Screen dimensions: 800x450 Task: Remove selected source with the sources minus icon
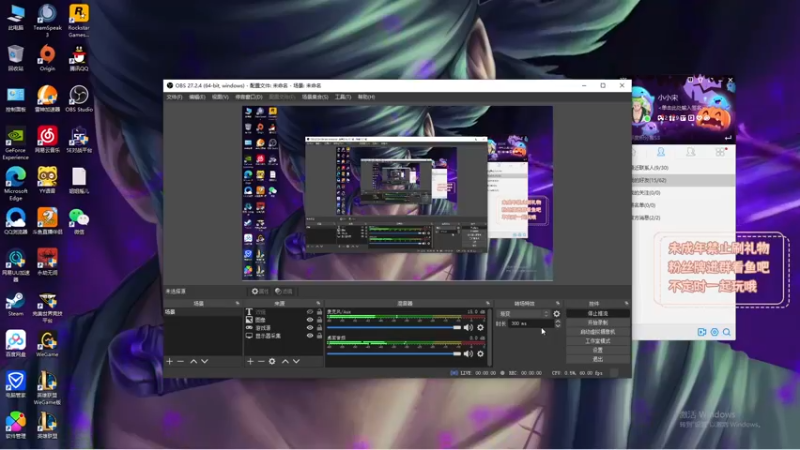click(261, 361)
